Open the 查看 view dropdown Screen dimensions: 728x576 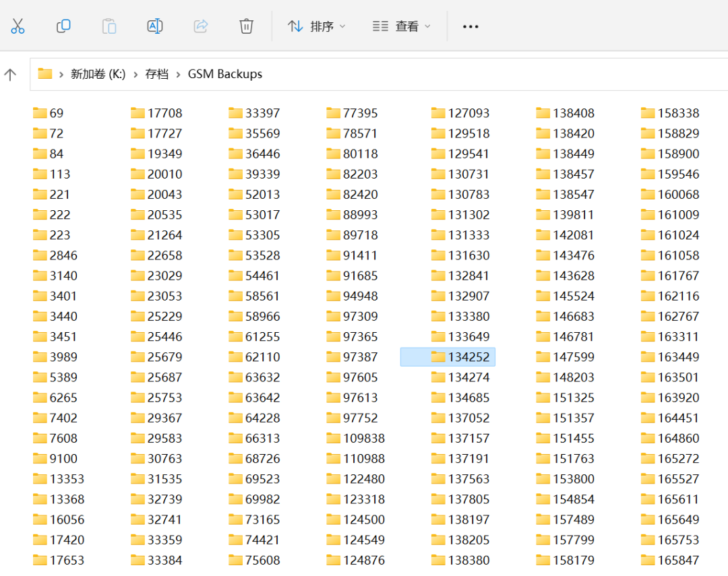(402, 26)
